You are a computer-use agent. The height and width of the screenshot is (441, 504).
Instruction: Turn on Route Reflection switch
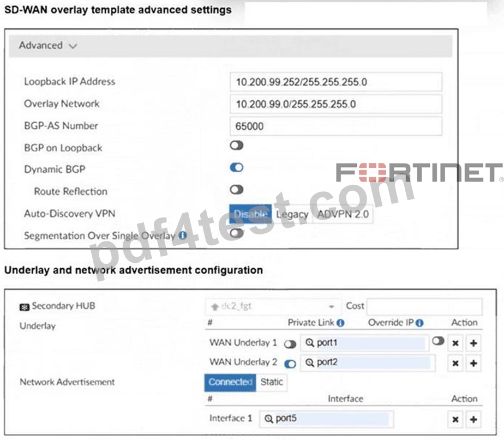click(237, 190)
